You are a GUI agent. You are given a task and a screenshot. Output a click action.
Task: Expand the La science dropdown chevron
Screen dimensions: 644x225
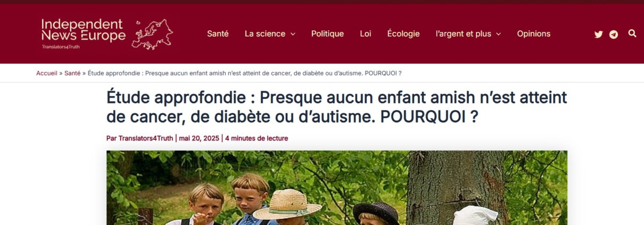pyautogui.click(x=293, y=34)
